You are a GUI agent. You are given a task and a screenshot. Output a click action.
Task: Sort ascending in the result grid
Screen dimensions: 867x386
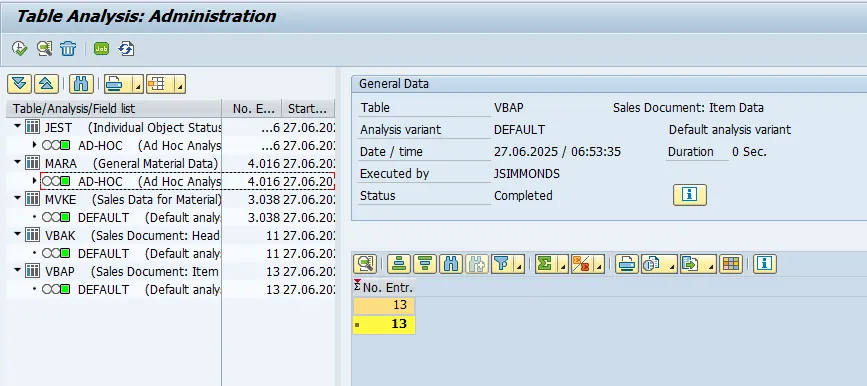pyautogui.click(x=399, y=264)
